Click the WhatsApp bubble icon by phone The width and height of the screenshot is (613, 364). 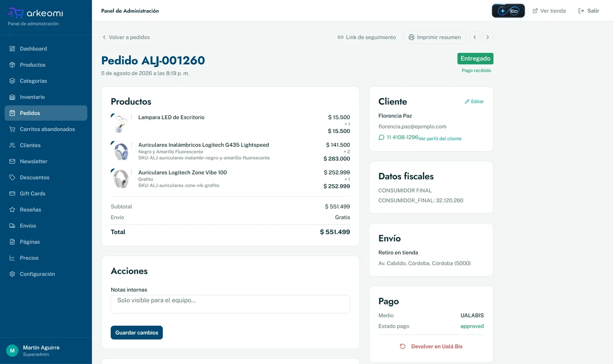pyautogui.click(x=381, y=137)
